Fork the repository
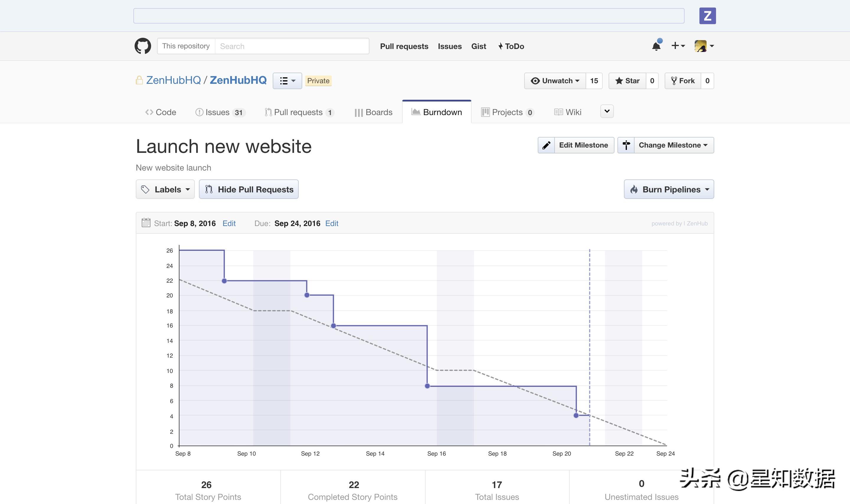This screenshot has height=504, width=850. tap(683, 81)
